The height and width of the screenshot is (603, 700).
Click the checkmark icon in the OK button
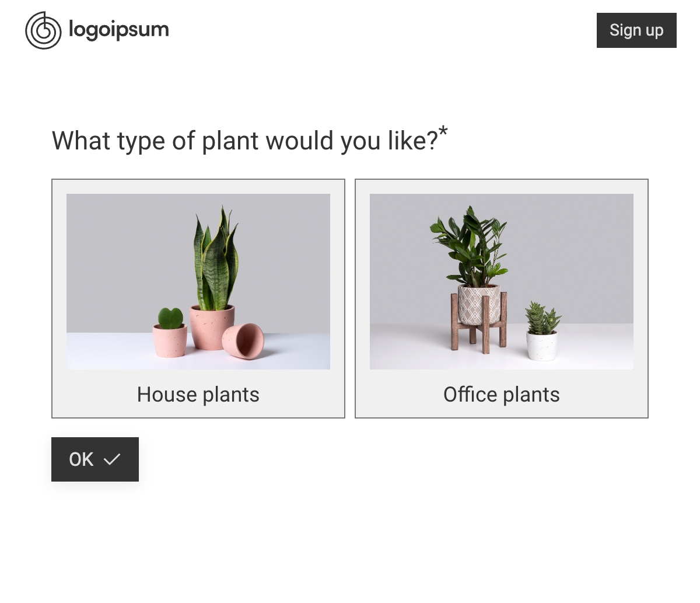(x=111, y=459)
